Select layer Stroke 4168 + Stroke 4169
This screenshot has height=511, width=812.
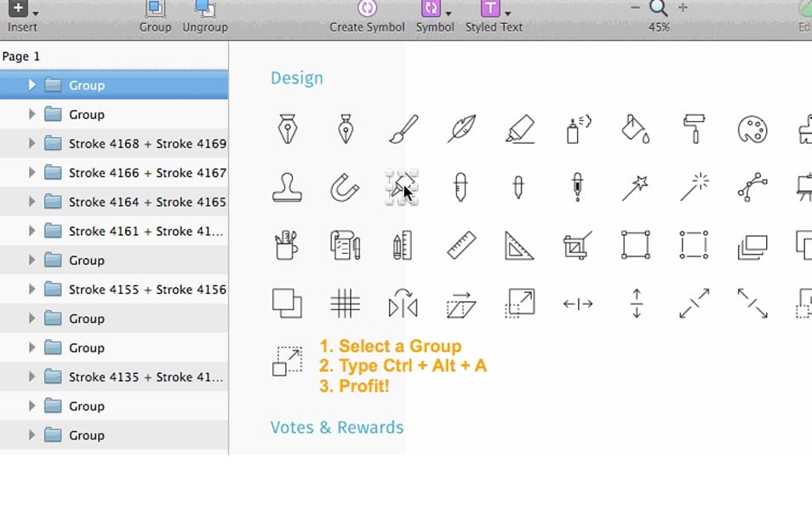114,143
